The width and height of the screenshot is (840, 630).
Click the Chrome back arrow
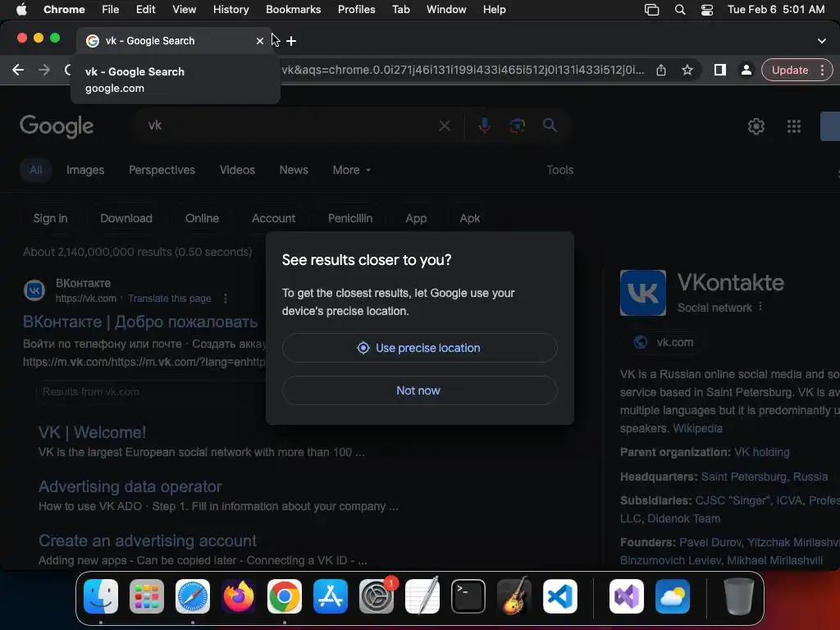[18, 70]
